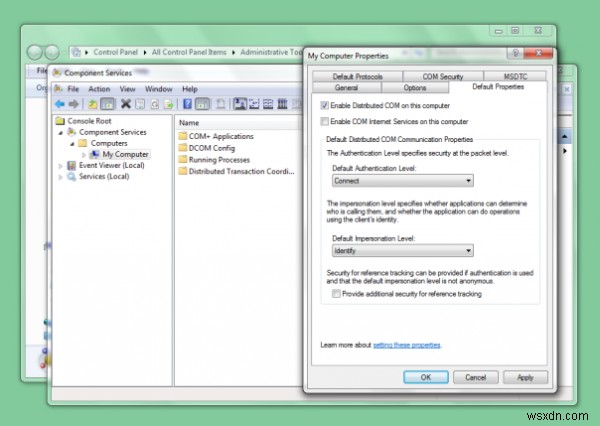The image size is (600, 426).
Task: Uncheck Enable Distributed COM on this computer
Action: click(324, 105)
